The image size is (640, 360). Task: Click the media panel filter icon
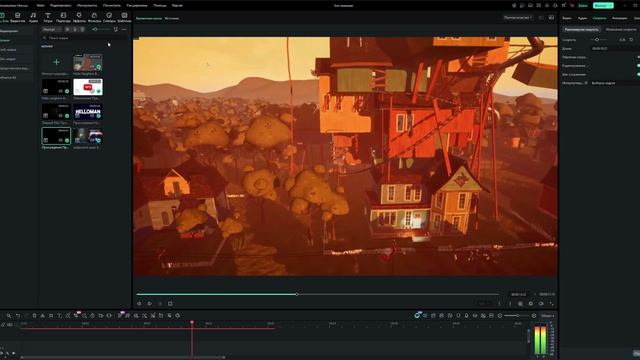(116, 29)
